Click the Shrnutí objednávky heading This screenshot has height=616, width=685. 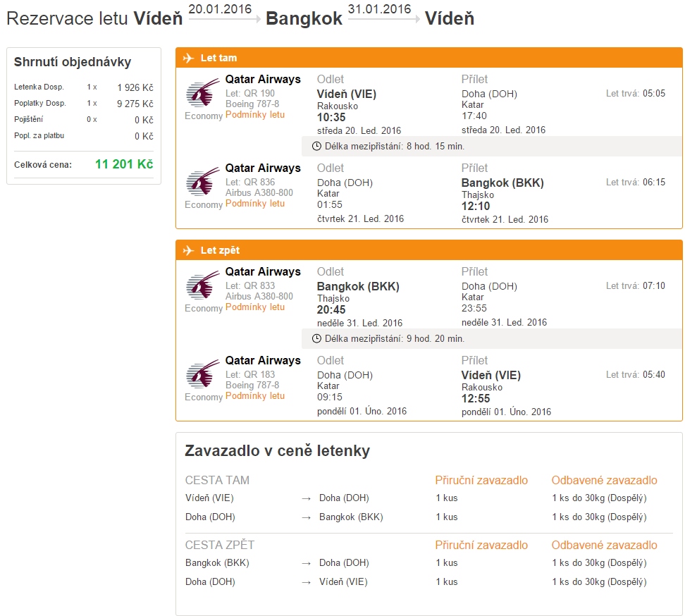click(73, 62)
